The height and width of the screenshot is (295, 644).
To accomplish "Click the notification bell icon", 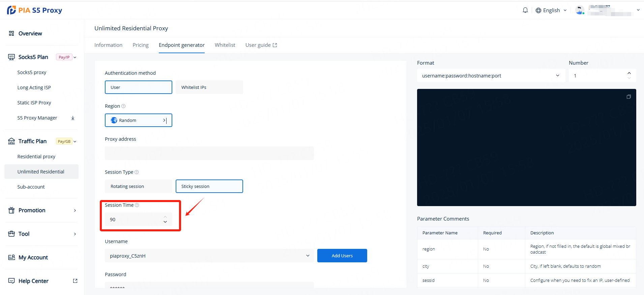I will [x=525, y=10].
